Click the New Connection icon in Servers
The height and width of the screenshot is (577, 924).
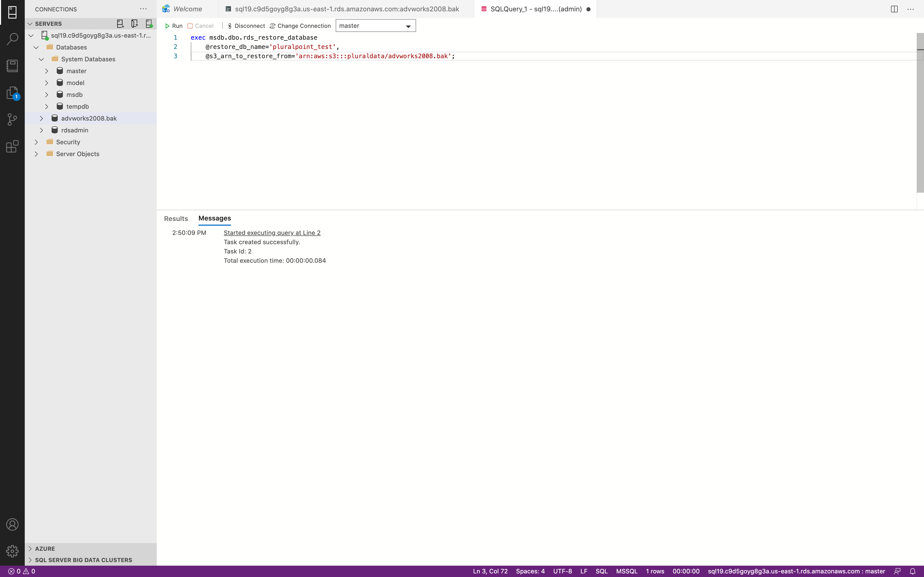coord(120,24)
